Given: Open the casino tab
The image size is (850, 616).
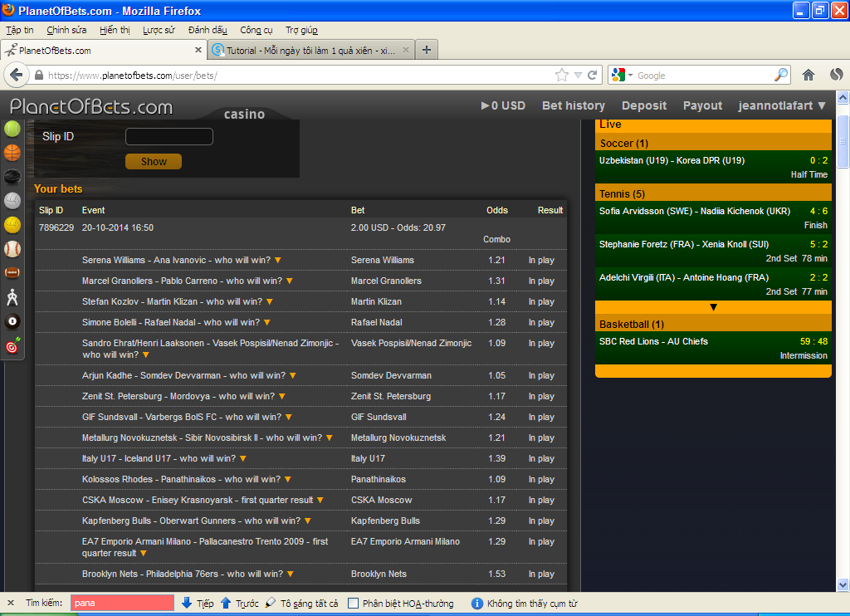Looking at the screenshot, I should coord(245,114).
